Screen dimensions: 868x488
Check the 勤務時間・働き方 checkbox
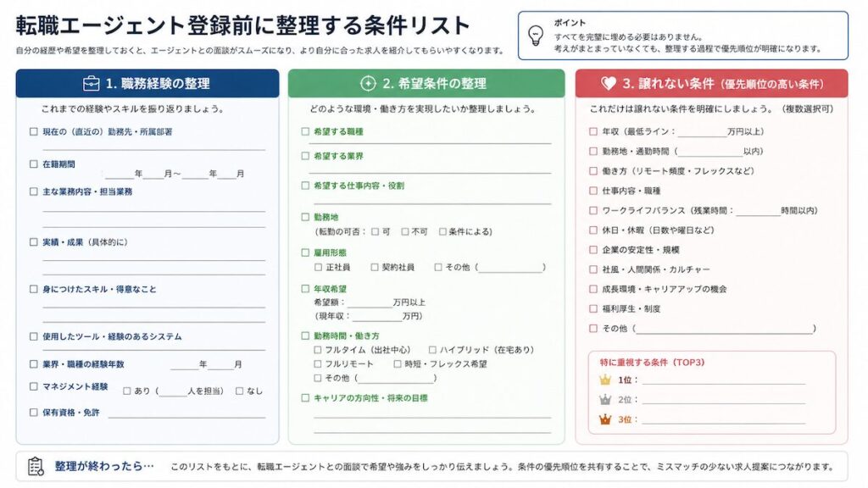click(x=305, y=335)
